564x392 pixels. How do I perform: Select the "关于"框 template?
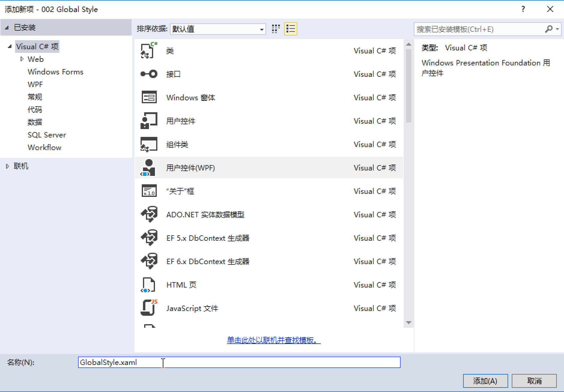tap(180, 191)
